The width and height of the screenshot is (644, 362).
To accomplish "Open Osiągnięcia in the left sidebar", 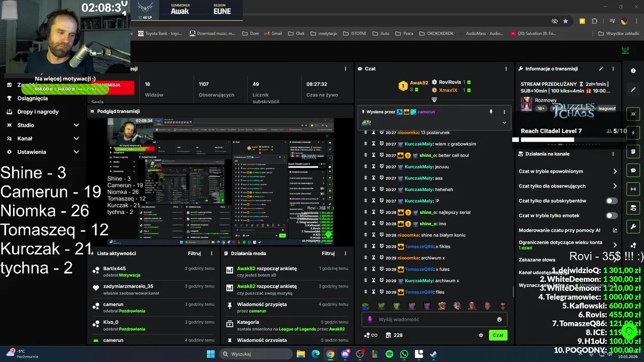I will (33, 99).
